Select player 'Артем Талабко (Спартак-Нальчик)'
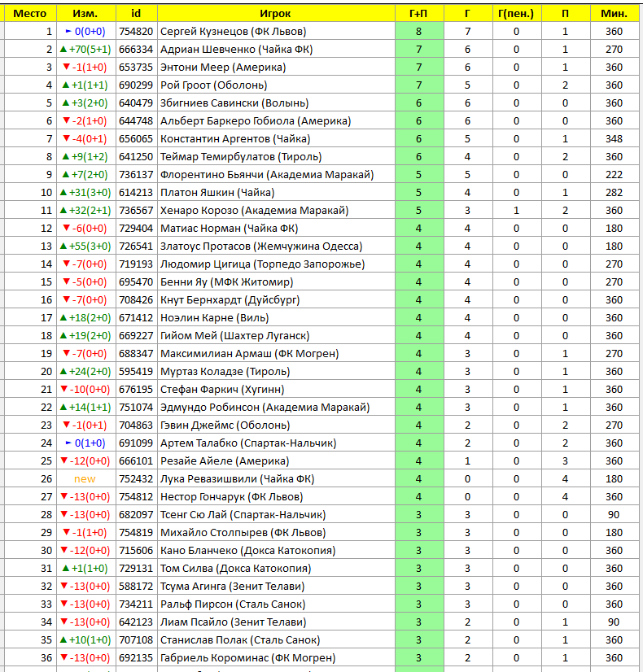This screenshot has height=672, width=643. point(276,443)
